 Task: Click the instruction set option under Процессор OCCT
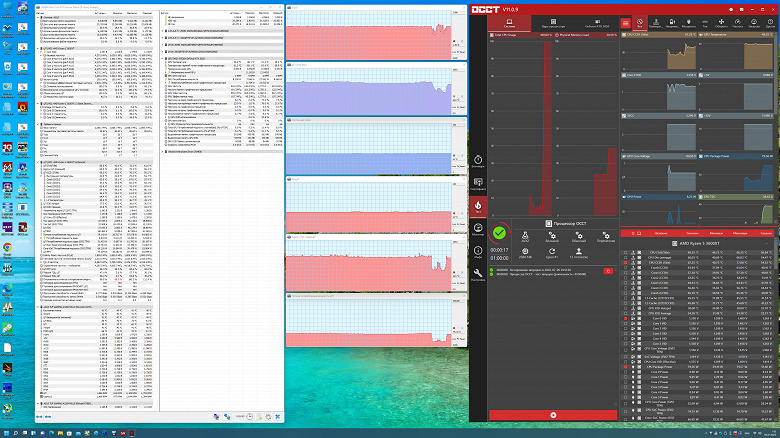point(525,237)
